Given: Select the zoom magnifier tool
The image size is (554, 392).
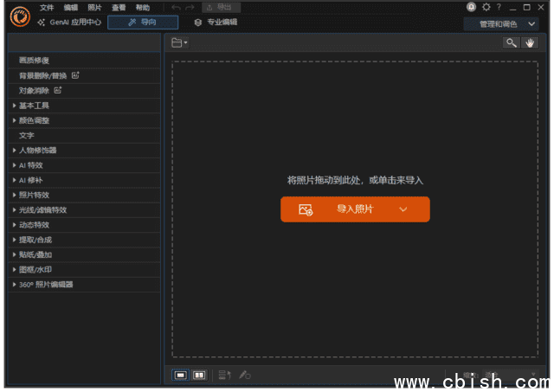Looking at the screenshot, I should click(512, 42).
